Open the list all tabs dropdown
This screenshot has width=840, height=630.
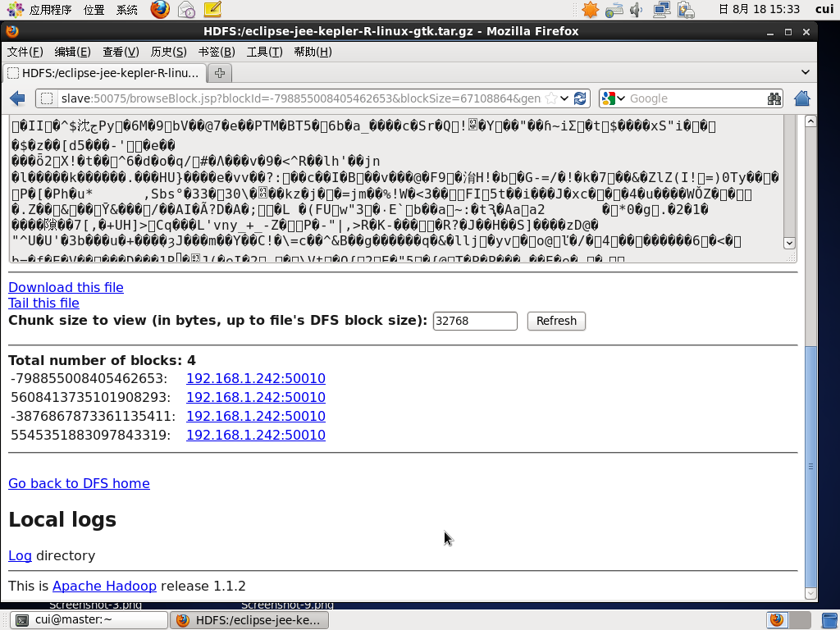click(x=806, y=72)
